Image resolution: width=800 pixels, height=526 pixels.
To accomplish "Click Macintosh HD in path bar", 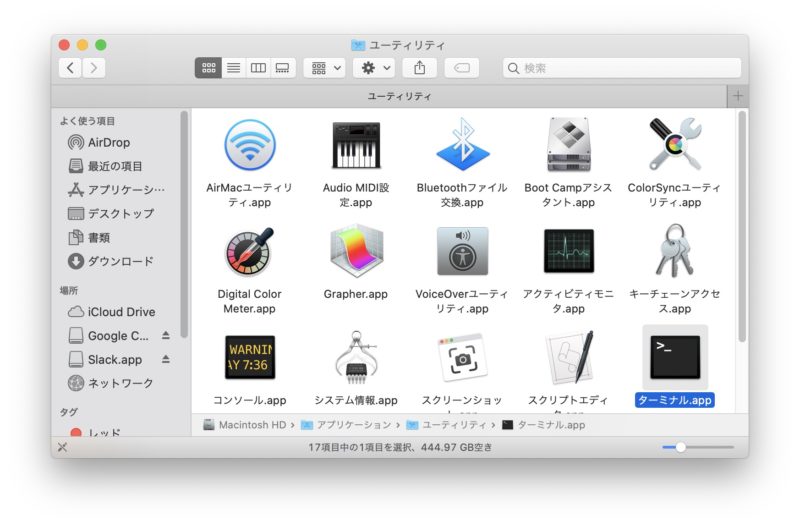I will (x=245, y=424).
